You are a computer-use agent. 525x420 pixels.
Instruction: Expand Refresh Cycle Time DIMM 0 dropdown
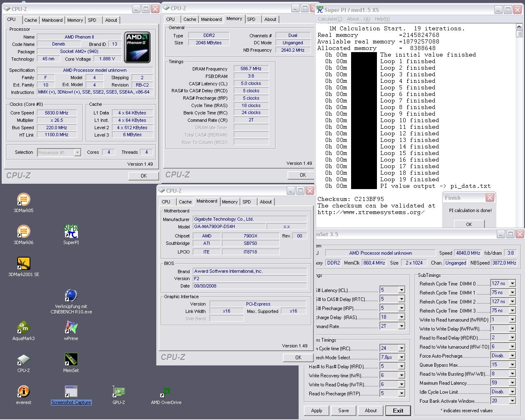pos(512,283)
